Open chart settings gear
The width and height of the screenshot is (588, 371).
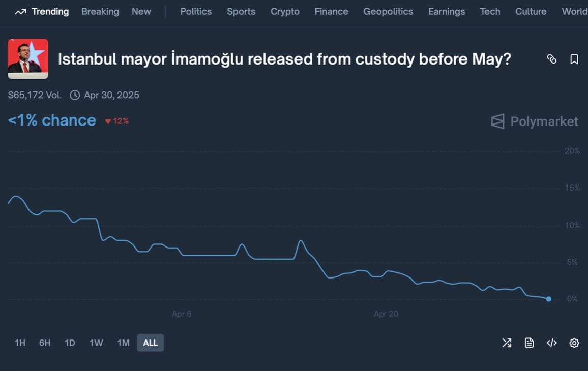pyautogui.click(x=574, y=343)
